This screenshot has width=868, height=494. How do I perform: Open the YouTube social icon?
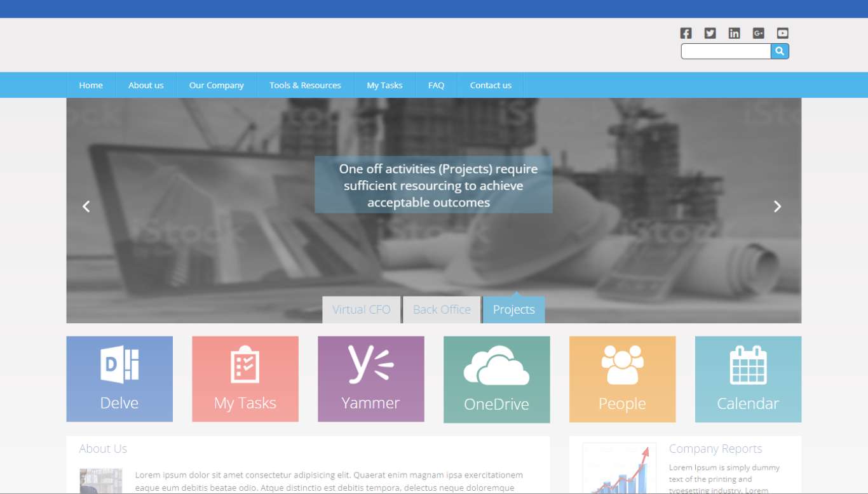point(782,33)
